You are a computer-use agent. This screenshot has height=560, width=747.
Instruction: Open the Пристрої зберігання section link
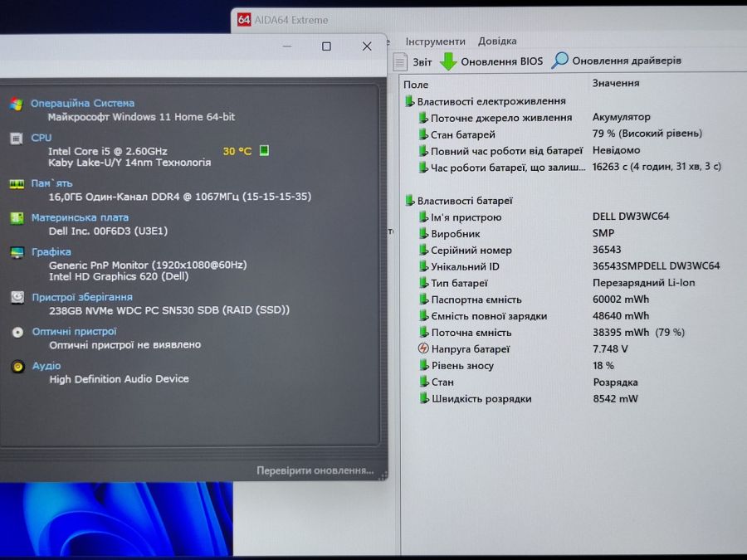click(82, 297)
